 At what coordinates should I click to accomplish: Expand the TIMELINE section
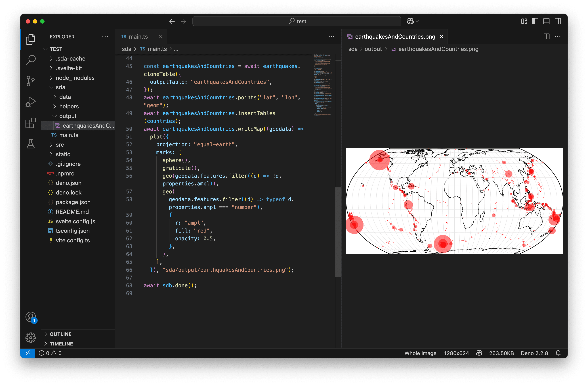click(78, 344)
